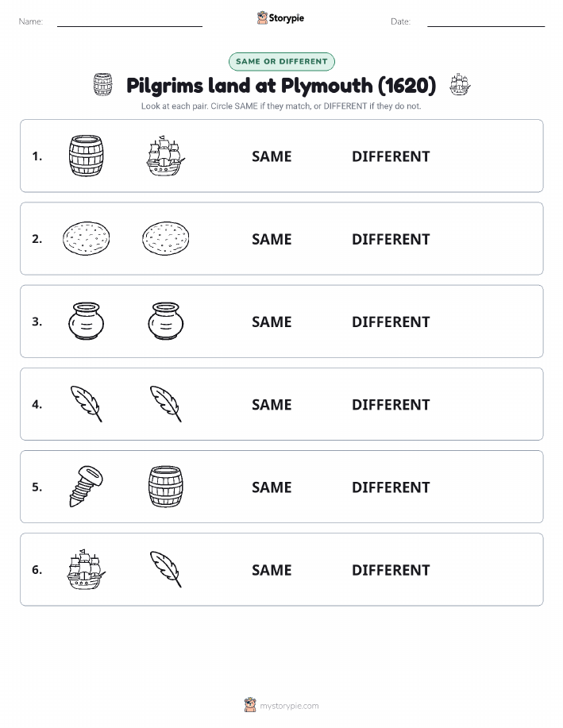Click the screw icon in row 5
Viewport: 563px width, 728px height.
click(86, 486)
